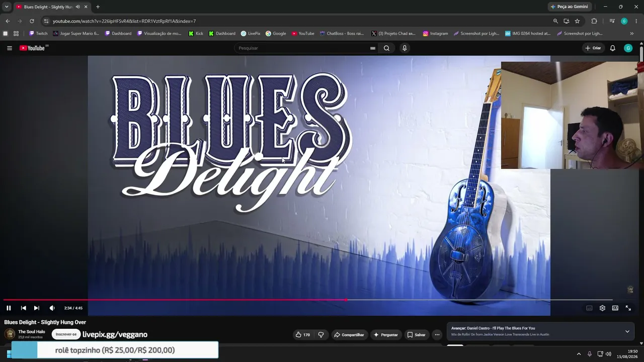
Task: Dislike the video
Action: pos(321,335)
